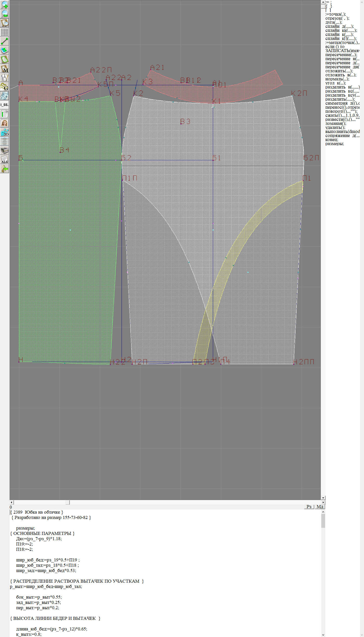This screenshot has height=637, width=364.
Task: Open the pattern with M icon
Action: pos(5,69)
